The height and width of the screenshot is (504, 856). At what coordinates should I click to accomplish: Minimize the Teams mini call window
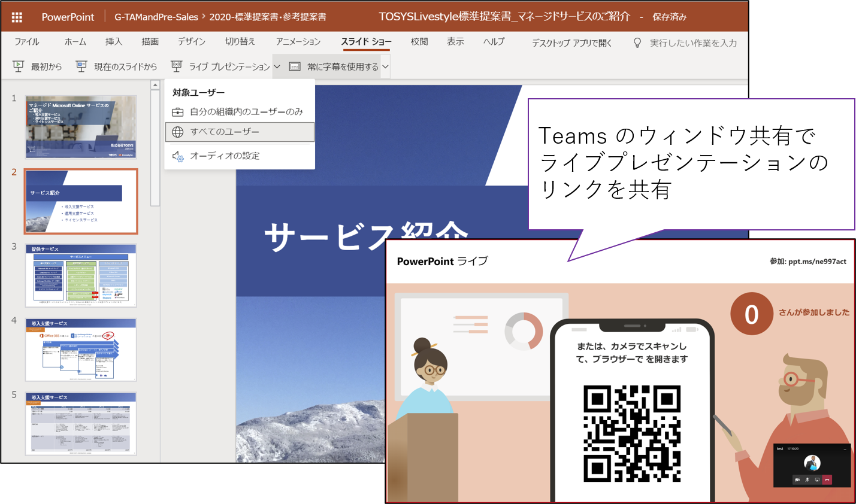pos(845,448)
